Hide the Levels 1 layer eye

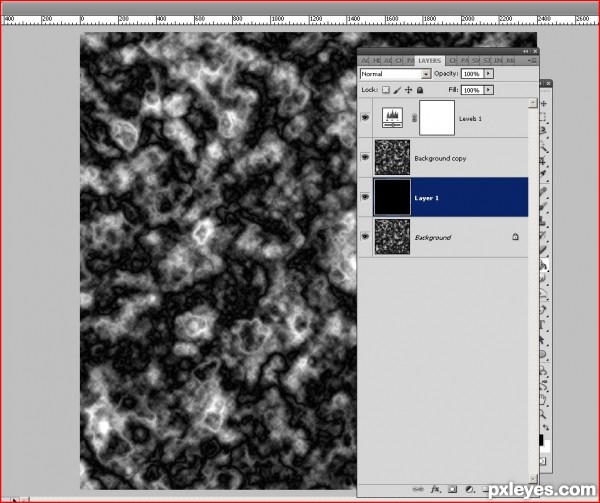[x=365, y=118]
